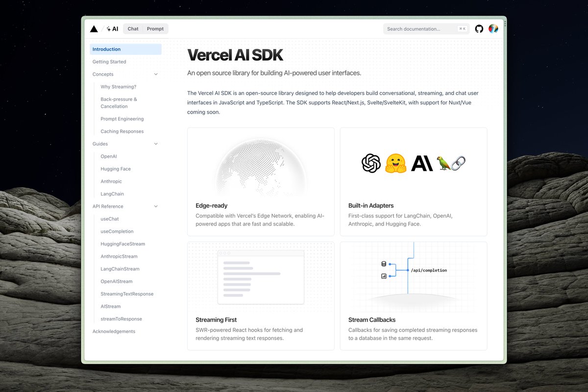Click the chart icon in callbacks diagram
This screenshot has width=588, height=392.
click(x=384, y=276)
